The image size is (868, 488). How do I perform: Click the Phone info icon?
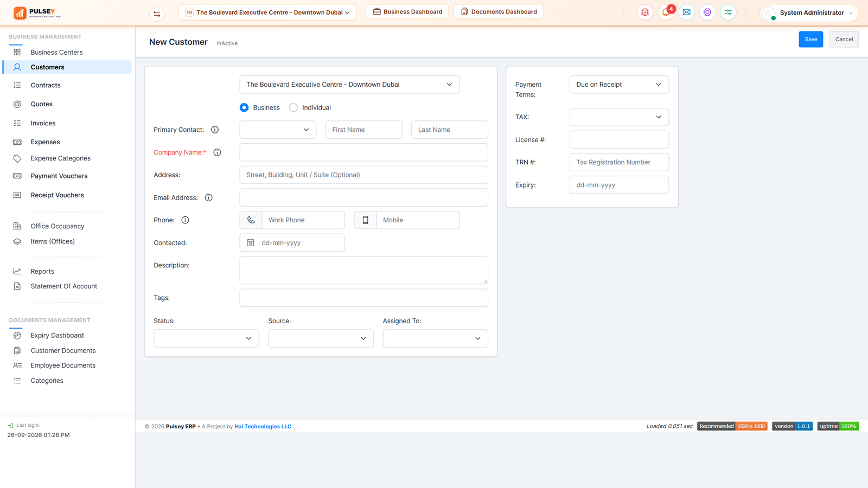(185, 220)
